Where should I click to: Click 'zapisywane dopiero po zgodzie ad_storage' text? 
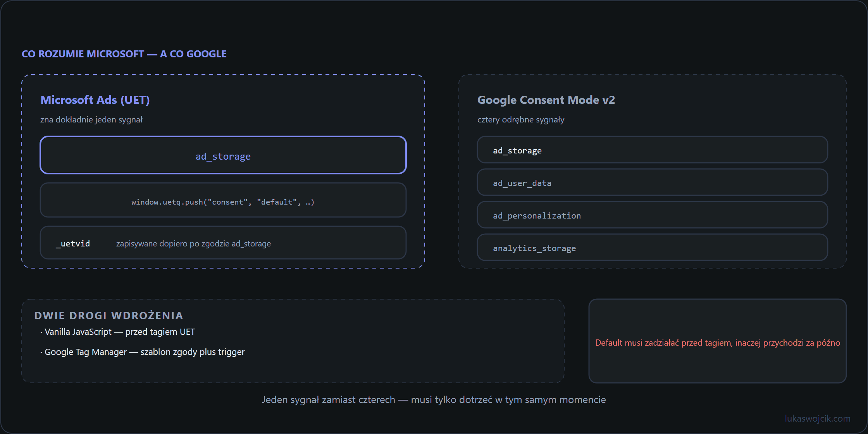pos(193,244)
